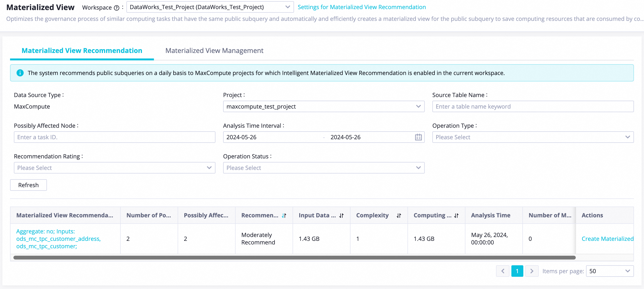Click the blue info icon in banner
The image size is (644, 289).
point(20,73)
